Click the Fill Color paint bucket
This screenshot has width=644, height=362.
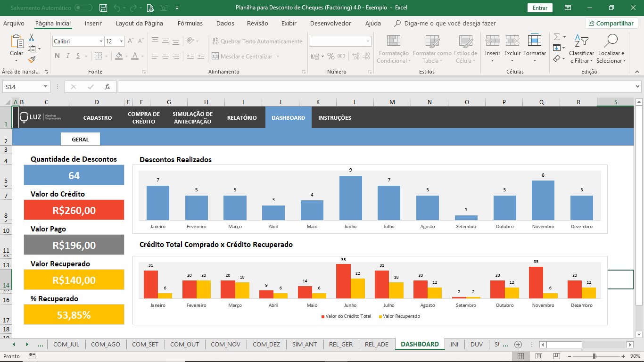(x=118, y=56)
